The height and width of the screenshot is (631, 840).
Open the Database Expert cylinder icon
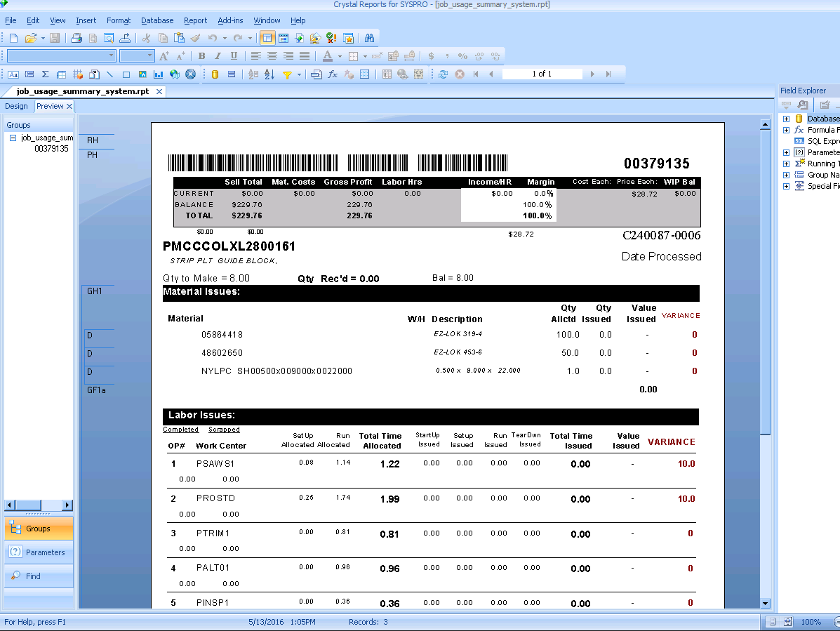click(x=215, y=74)
